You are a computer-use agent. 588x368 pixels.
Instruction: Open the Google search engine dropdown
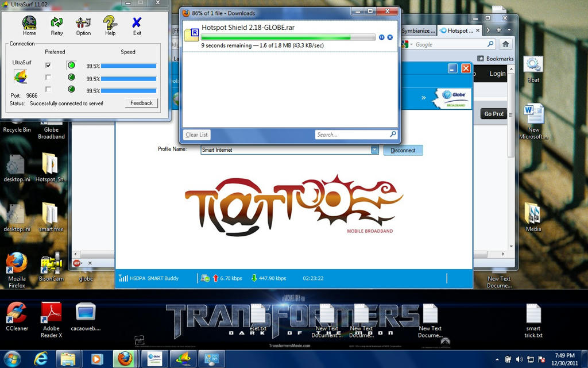(x=411, y=44)
